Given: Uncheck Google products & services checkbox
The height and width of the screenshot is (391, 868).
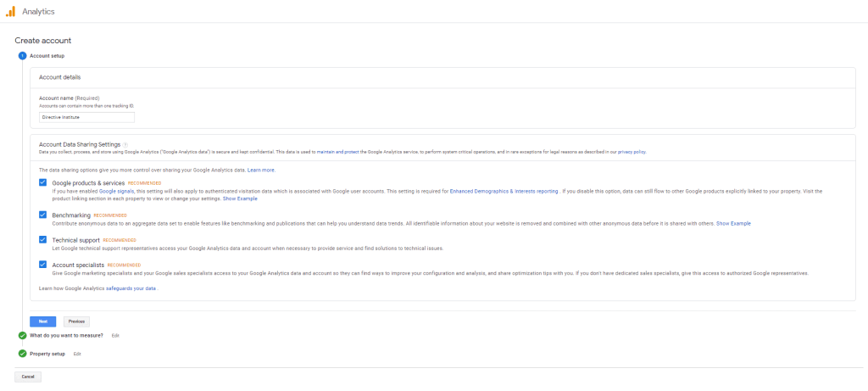Looking at the screenshot, I should [42, 182].
